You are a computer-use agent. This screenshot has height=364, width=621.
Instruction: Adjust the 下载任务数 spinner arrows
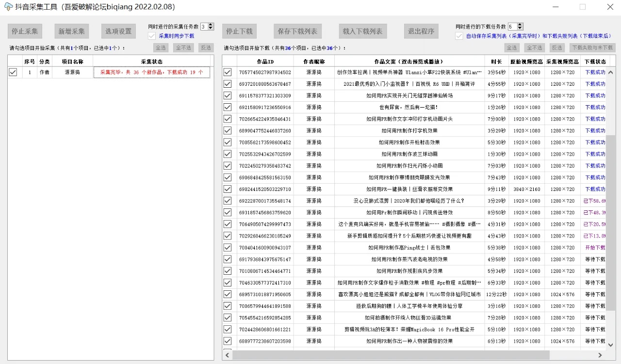click(x=520, y=27)
